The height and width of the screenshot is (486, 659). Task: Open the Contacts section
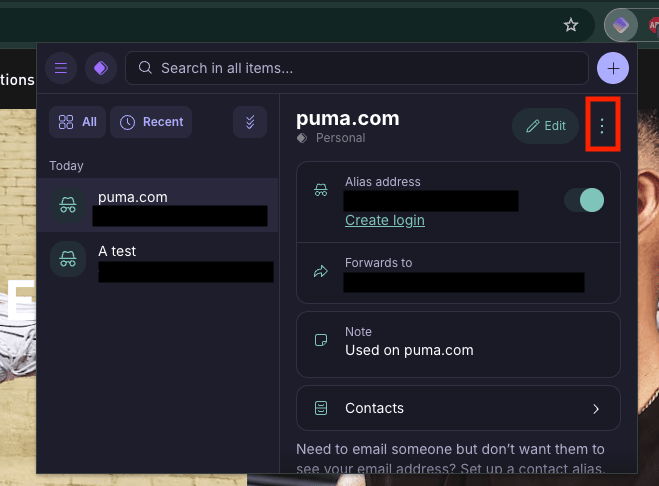(x=458, y=408)
